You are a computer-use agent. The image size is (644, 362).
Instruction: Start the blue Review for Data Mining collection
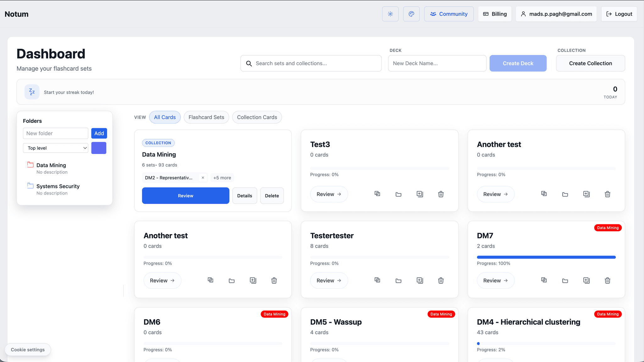pos(186,196)
